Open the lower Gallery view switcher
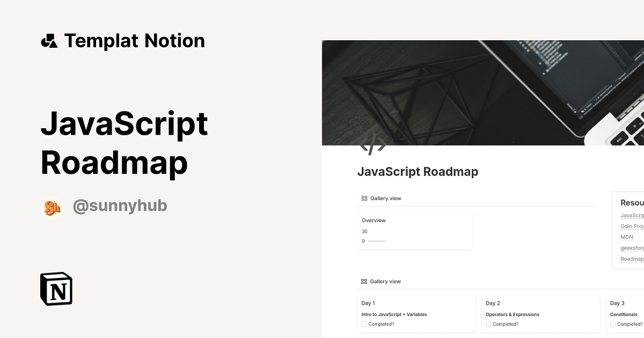The image size is (644, 338). coord(381,281)
